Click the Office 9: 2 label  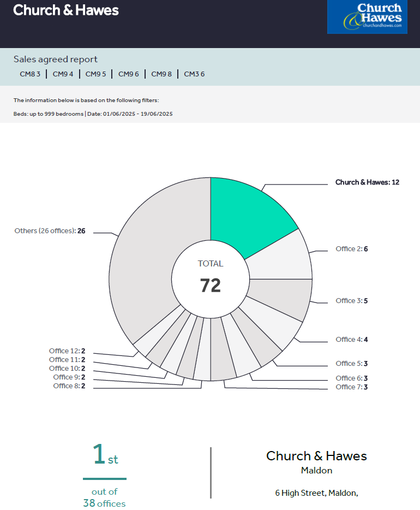69,377
